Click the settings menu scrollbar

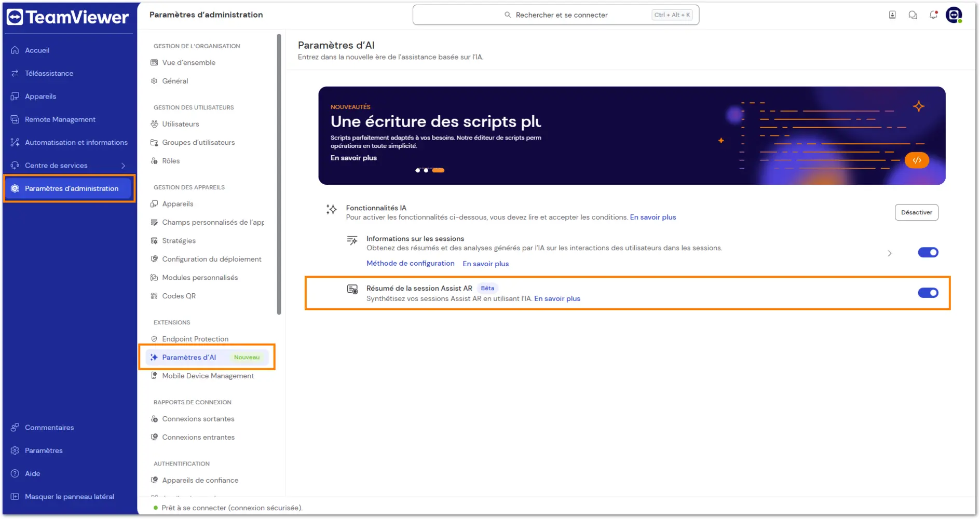[x=279, y=175]
